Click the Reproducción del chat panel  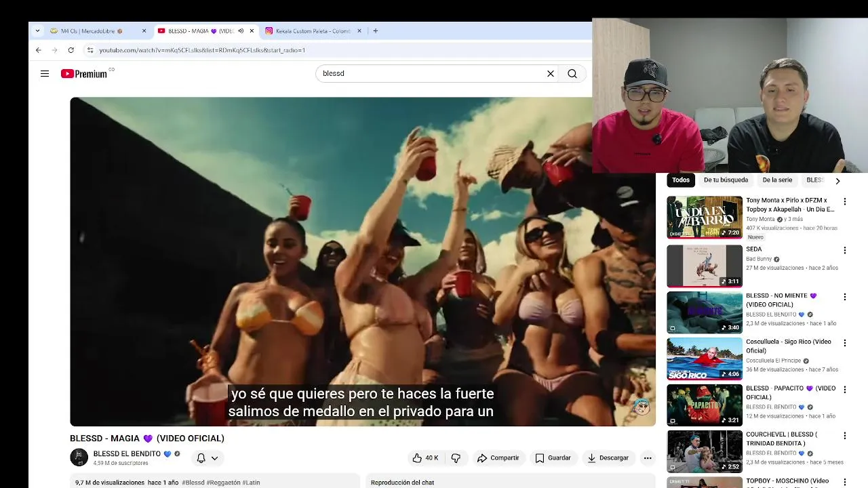(x=511, y=481)
